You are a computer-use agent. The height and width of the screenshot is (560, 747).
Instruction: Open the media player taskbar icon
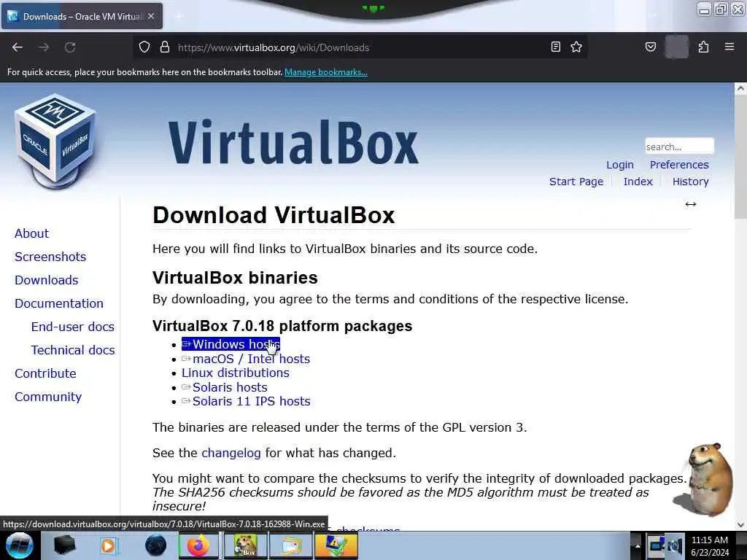point(108,545)
